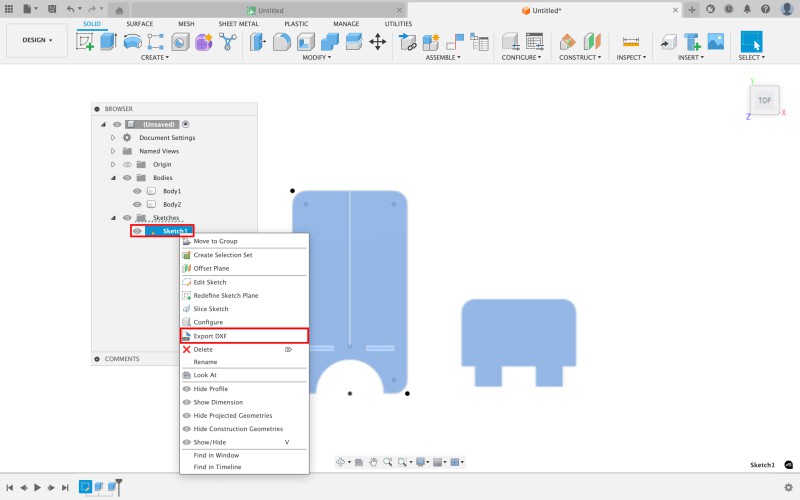This screenshot has width=800, height=500.
Task: Open the MODIFY dropdown menu
Action: tap(316, 58)
